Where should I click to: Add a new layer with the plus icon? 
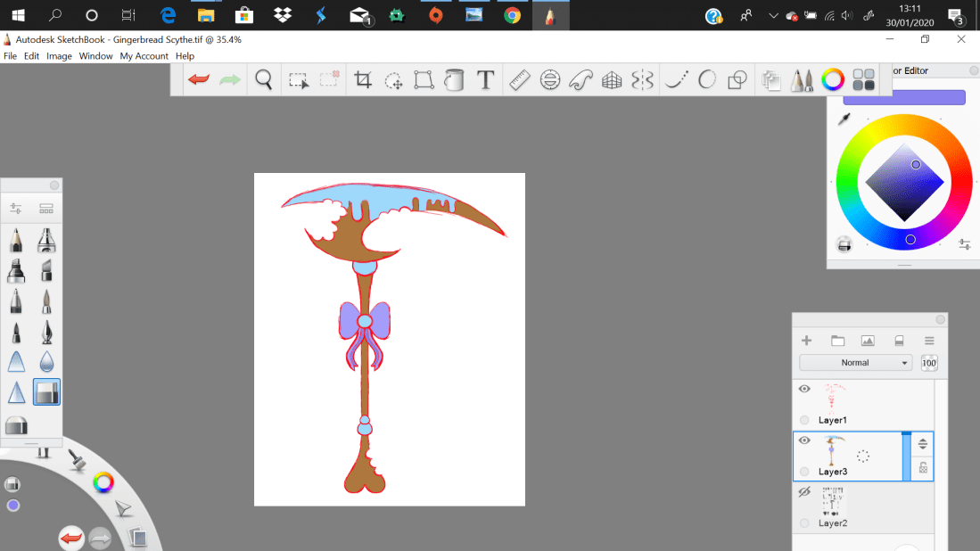pos(806,340)
